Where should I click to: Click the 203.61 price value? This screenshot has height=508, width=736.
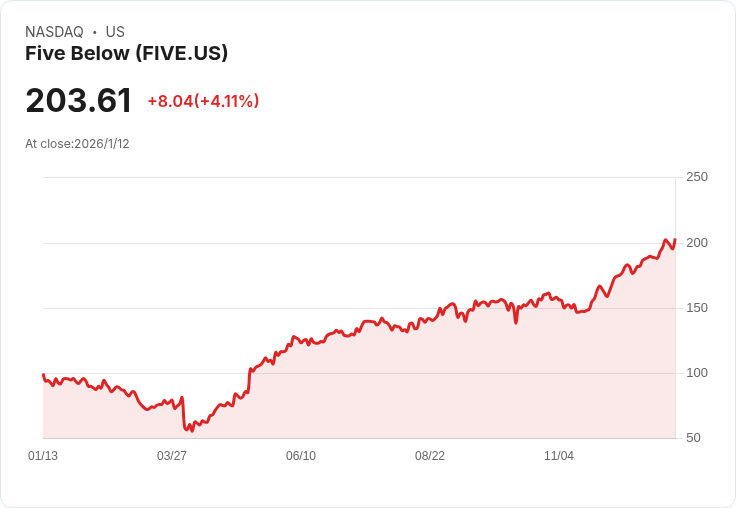[78, 100]
